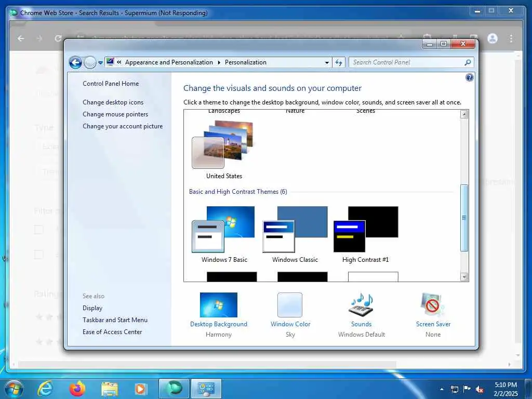
Task: Open Window Color swatch icon
Action: coord(290,305)
